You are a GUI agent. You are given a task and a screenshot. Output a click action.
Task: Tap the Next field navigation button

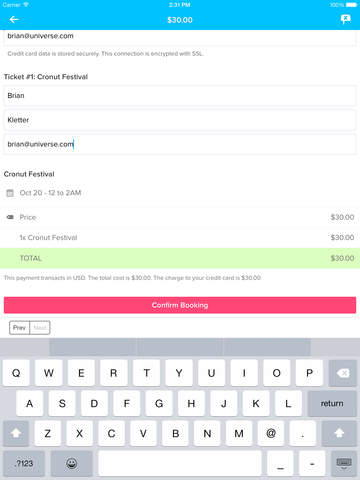[x=40, y=328]
